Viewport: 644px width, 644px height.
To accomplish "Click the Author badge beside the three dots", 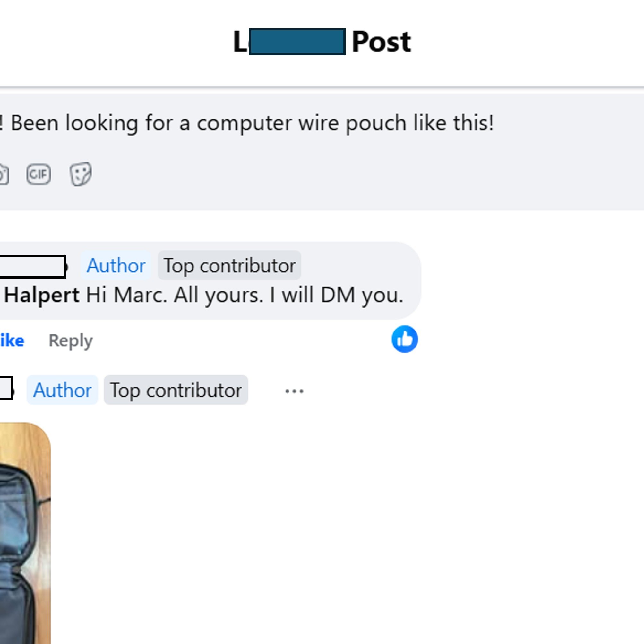I will tap(62, 390).
